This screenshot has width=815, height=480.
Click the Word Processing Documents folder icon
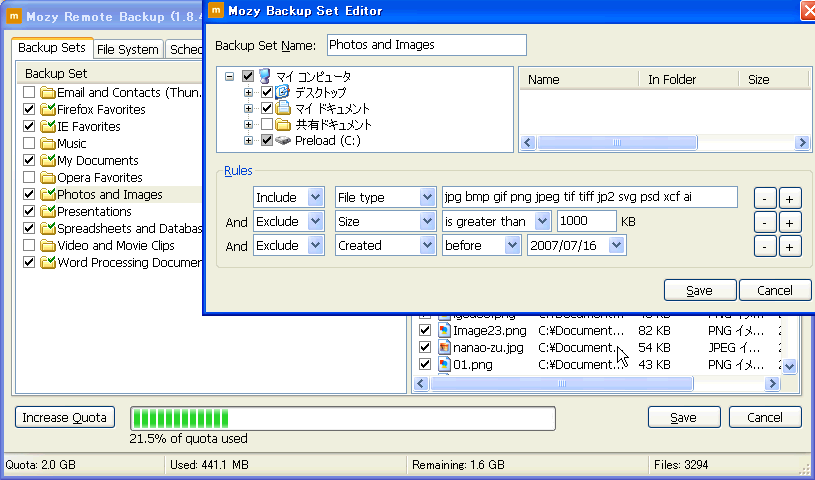coord(48,263)
